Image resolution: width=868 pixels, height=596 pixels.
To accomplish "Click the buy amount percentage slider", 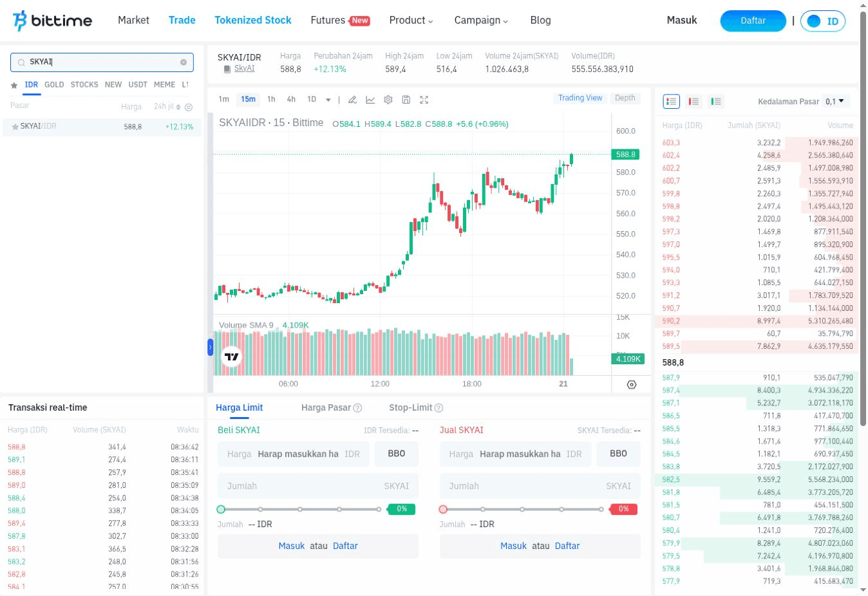I will (x=300, y=509).
